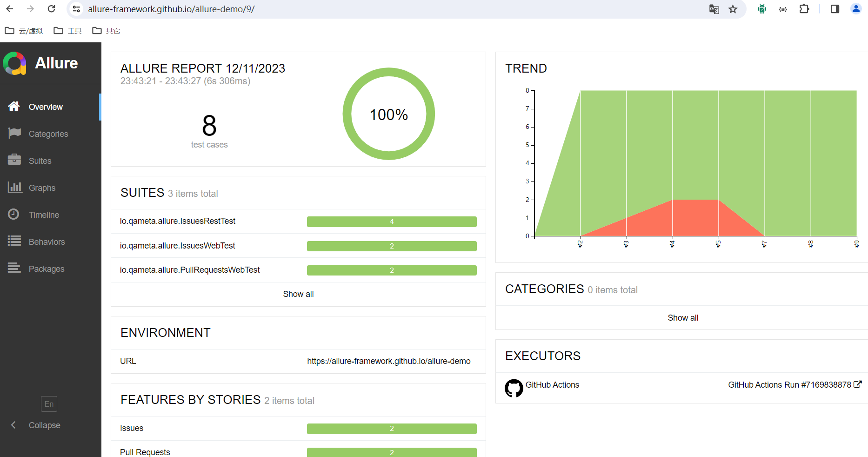Click the environment URL value text
The image size is (868, 457).
tap(389, 361)
